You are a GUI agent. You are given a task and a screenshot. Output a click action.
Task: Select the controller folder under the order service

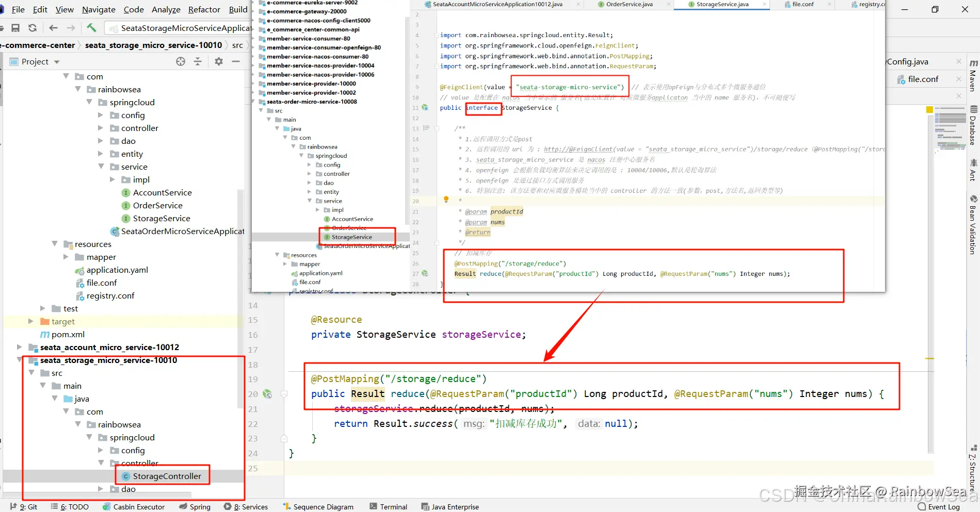(x=140, y=128)
